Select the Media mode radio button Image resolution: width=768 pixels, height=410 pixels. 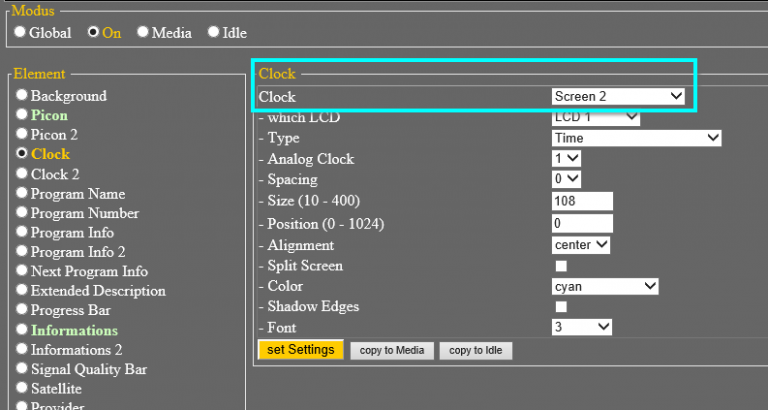pos(143,32)
